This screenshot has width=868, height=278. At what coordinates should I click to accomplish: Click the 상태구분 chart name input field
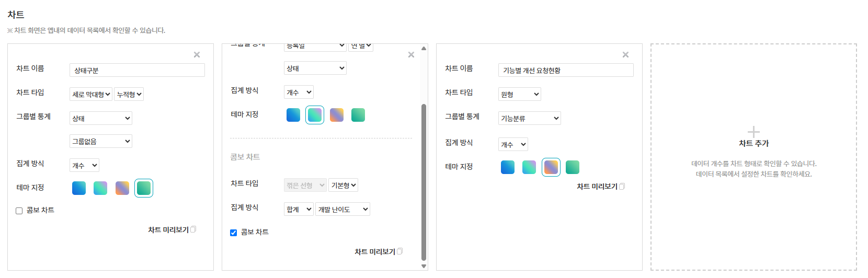coord(137,71)
